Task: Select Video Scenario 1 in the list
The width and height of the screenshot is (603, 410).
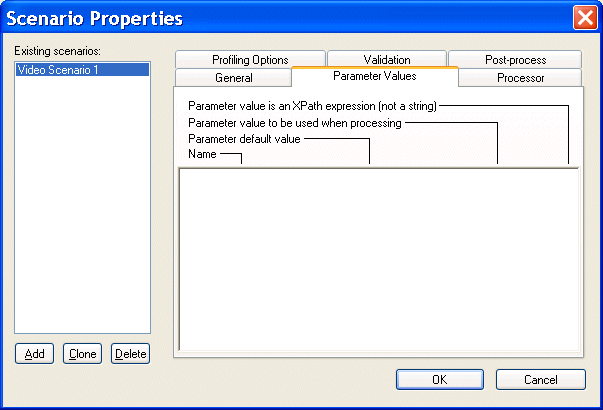Action: [82, 70]
